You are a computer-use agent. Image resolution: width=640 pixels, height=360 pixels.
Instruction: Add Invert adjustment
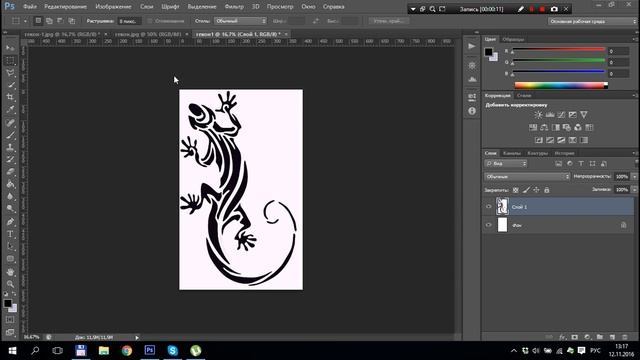coord(539,140)
